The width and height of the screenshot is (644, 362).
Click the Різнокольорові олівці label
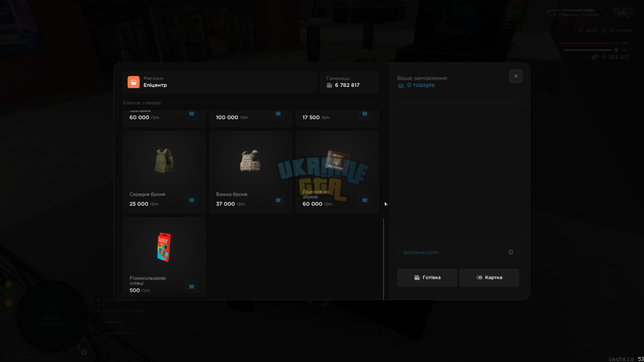(148, 280)
